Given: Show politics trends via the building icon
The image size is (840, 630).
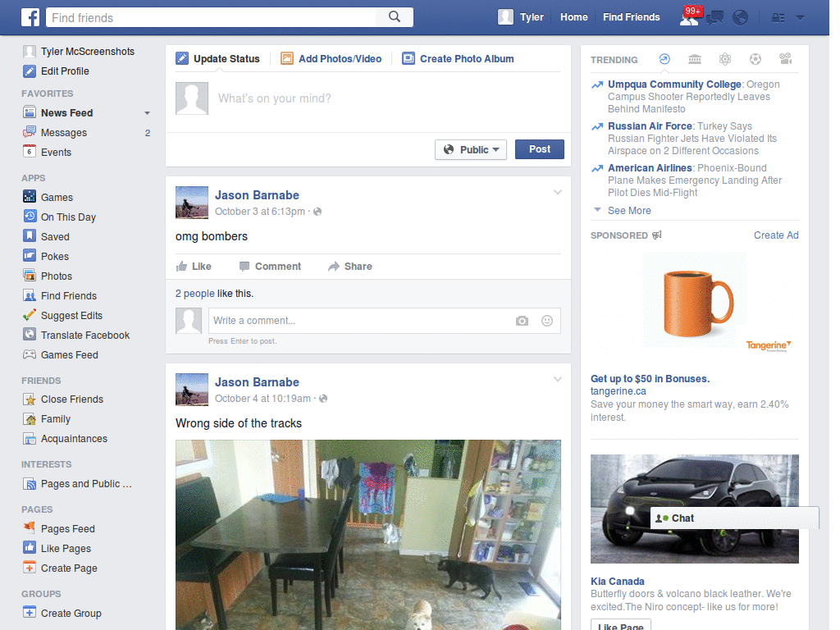Looking at the screenshot, I should coord(695,59).
